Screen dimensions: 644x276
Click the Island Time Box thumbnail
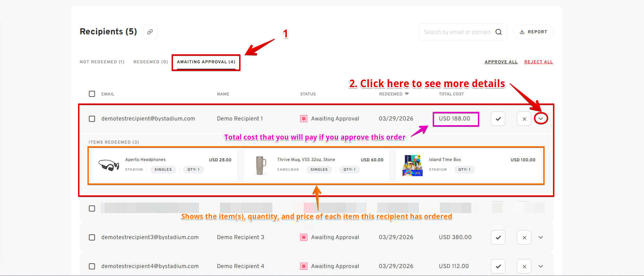[412, 165]
